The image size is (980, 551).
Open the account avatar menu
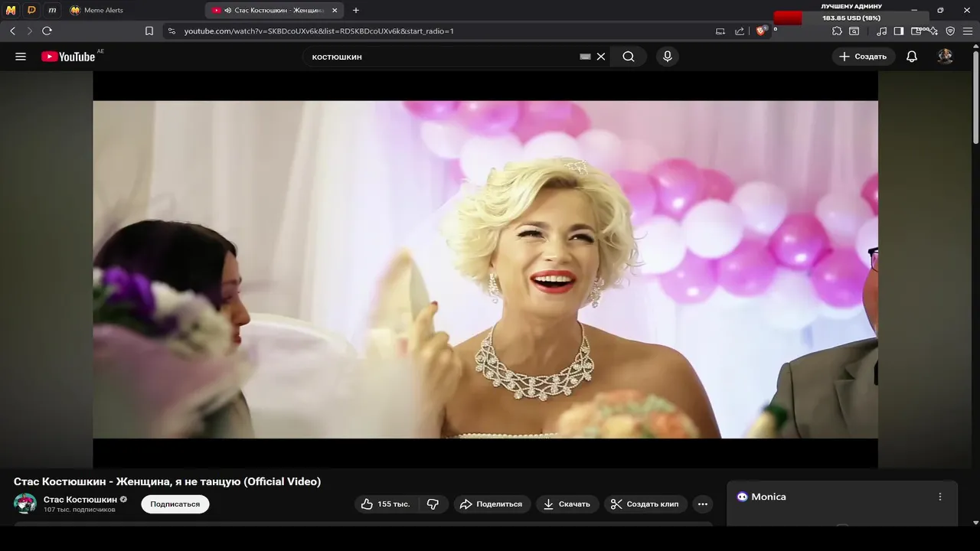946,57
